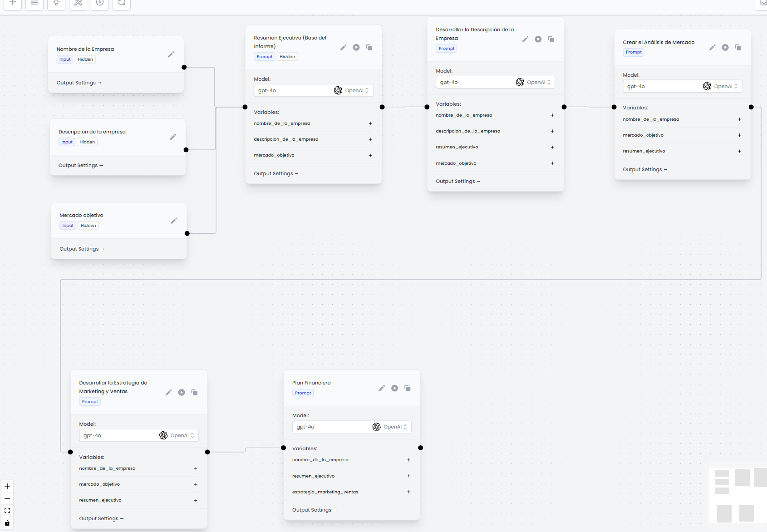
Task: Click the refresh icon in top toolbar
Action: (x=122, y=3)
